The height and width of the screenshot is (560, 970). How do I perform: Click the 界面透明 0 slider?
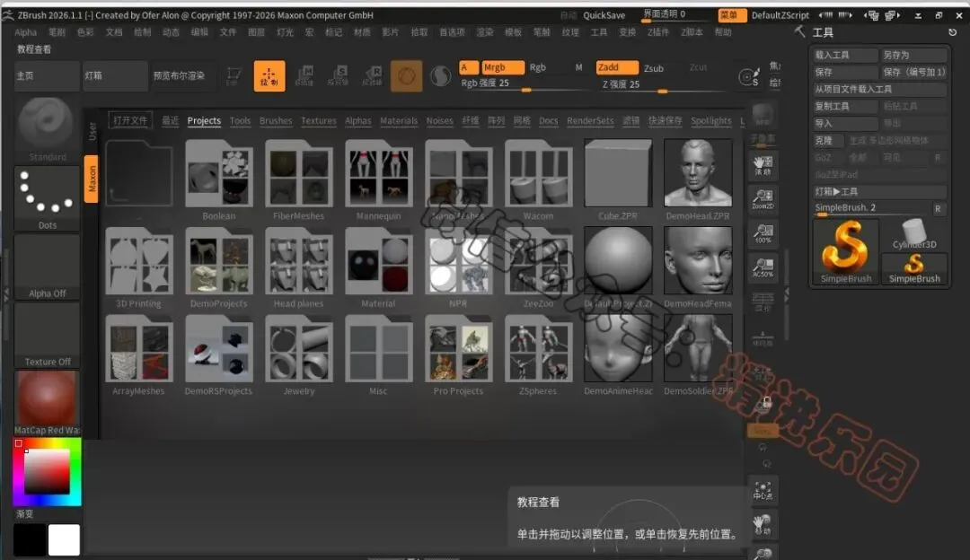(677, 15)
